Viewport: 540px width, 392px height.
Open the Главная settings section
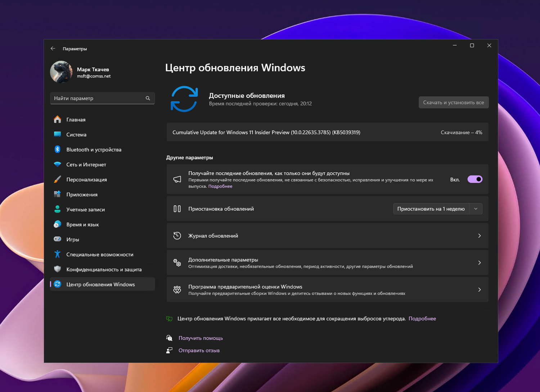(x=102, y=119)
